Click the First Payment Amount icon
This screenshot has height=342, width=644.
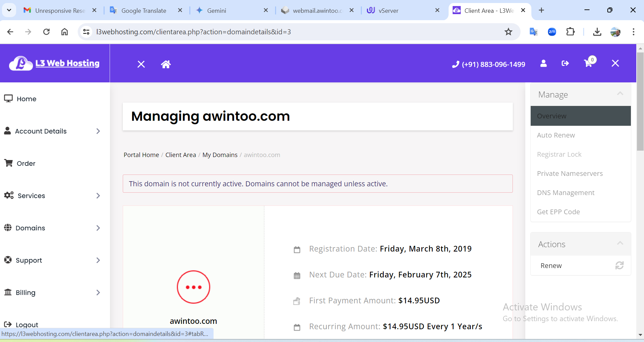pos(297,301)
